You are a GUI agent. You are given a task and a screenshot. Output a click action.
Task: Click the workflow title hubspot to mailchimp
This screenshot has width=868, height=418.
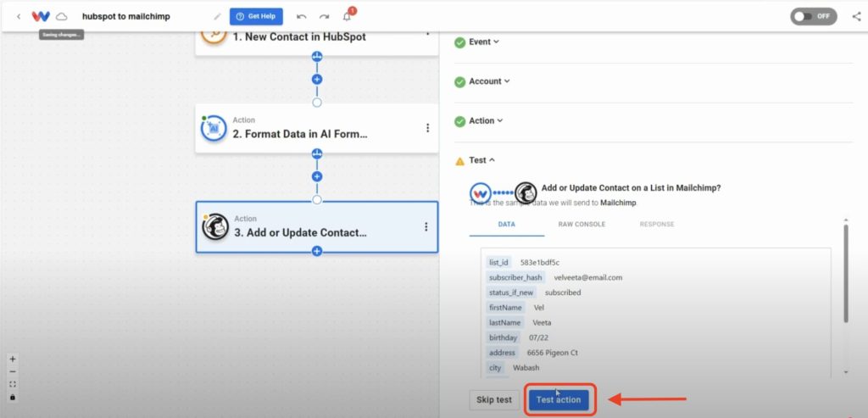[126, 17]
